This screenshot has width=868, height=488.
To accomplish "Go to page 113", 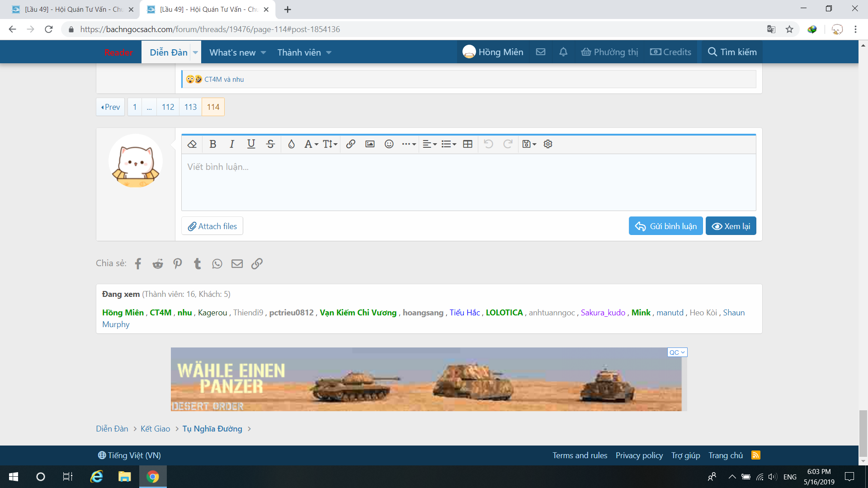I will 190,107.
